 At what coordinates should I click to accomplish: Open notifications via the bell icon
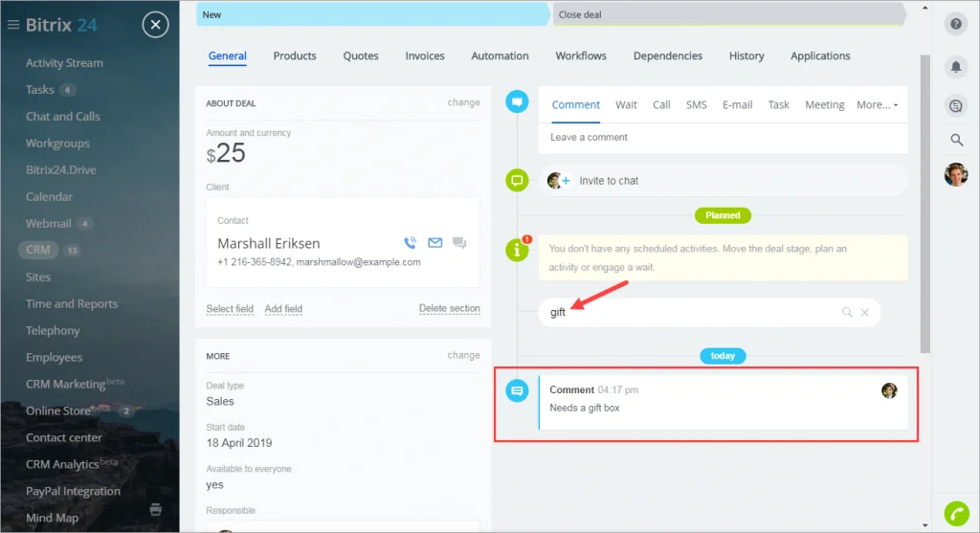tap(956, 66)
